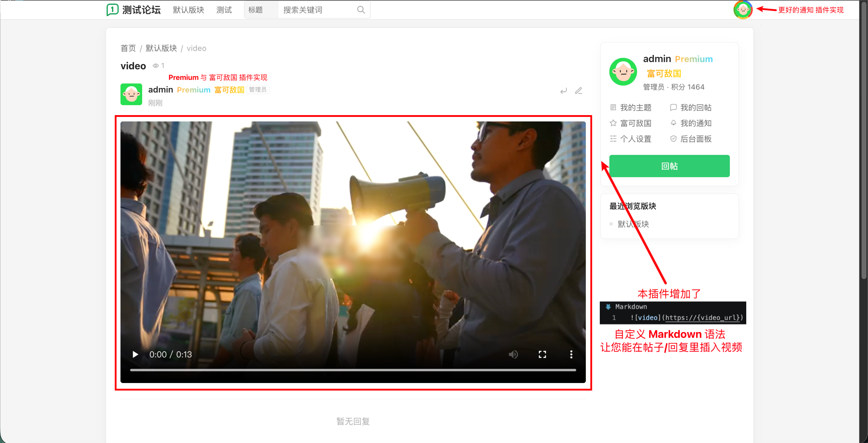Viewport: 868px width, 443px height.
Task: Mute the video with the speaker icon
Action: (x=513, y=354)
